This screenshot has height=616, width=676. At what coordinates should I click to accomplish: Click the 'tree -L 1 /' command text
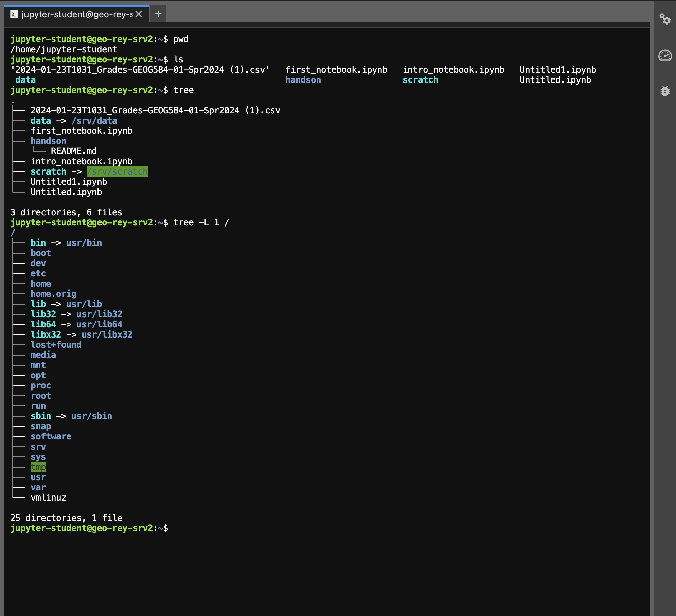(201, 222)
